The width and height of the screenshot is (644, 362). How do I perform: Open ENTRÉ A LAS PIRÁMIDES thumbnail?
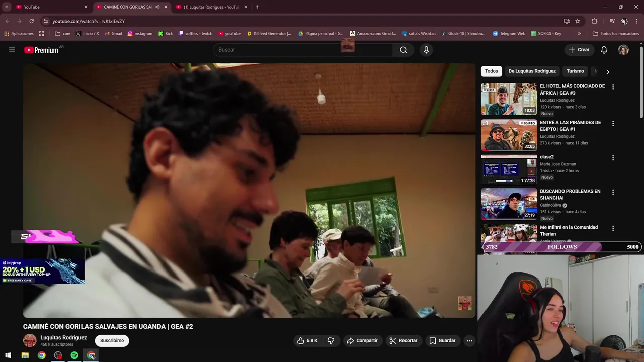509,135
